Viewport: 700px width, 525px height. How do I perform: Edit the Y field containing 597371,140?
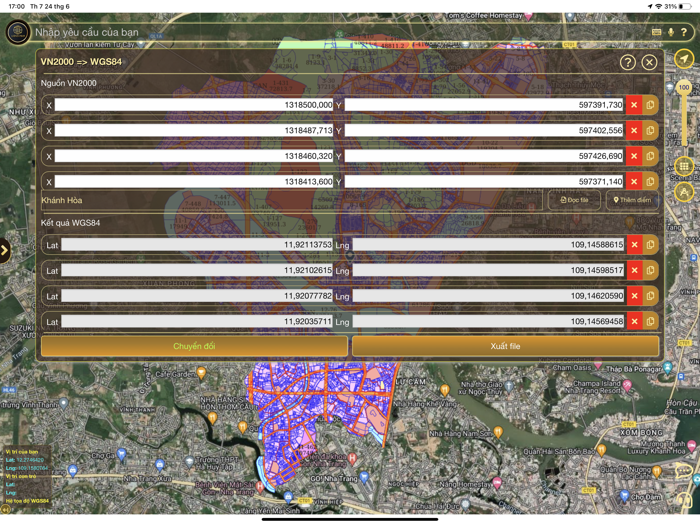pos(484,181)
